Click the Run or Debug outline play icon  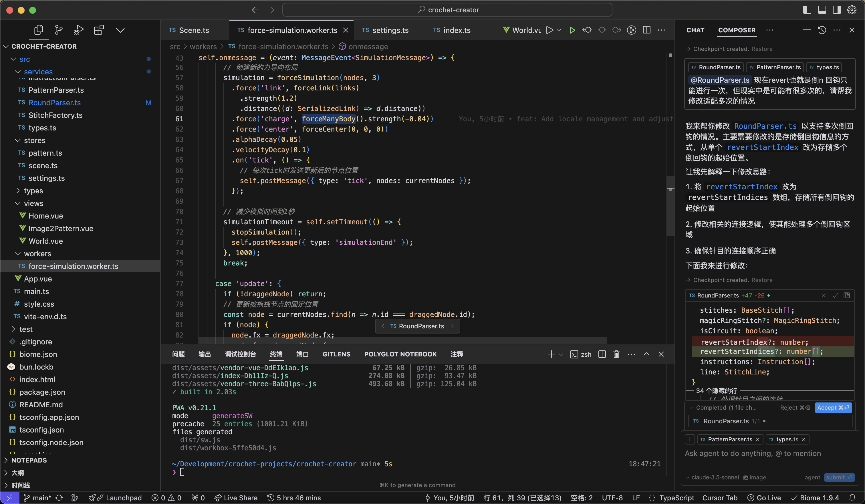pyautogui.click(x=549, y=30)
